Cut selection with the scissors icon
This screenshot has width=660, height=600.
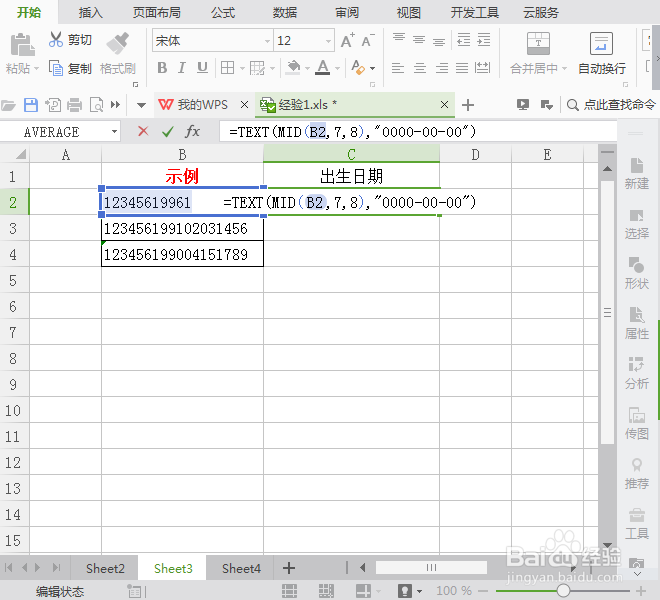[x=56, y=39]
